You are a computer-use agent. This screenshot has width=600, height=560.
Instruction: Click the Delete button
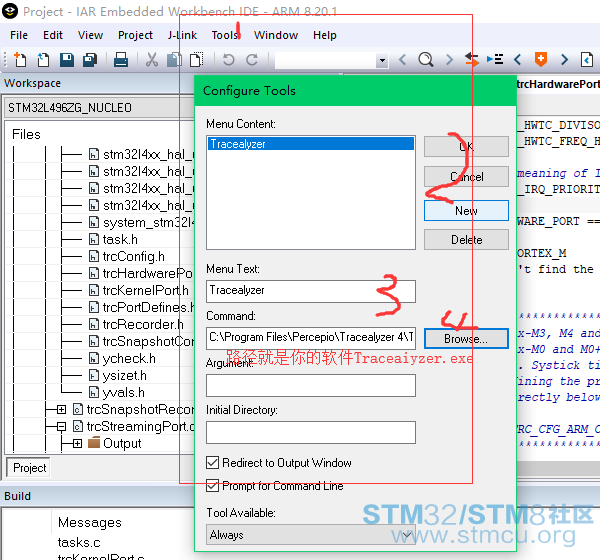pyautogui.click(x=466, y=240)
